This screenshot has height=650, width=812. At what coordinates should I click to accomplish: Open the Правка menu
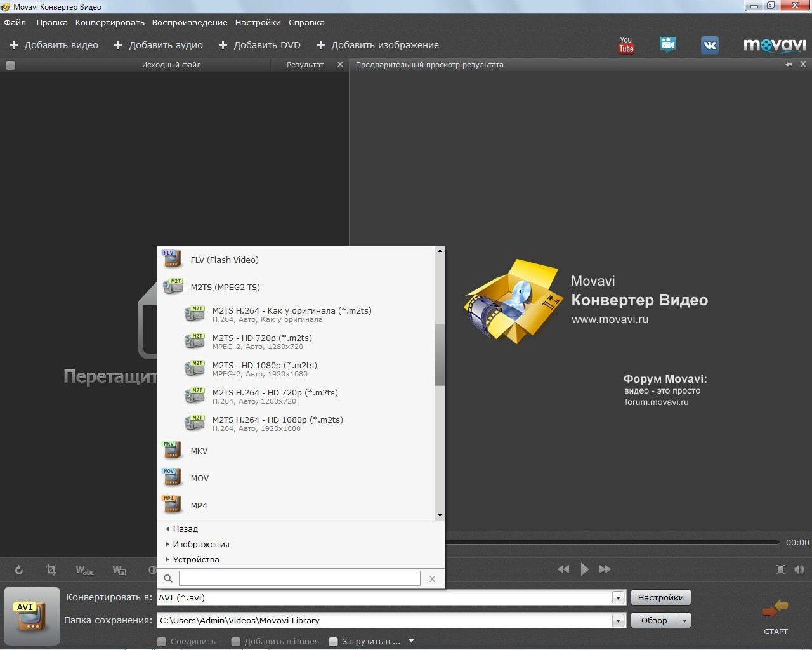[52, 22]
